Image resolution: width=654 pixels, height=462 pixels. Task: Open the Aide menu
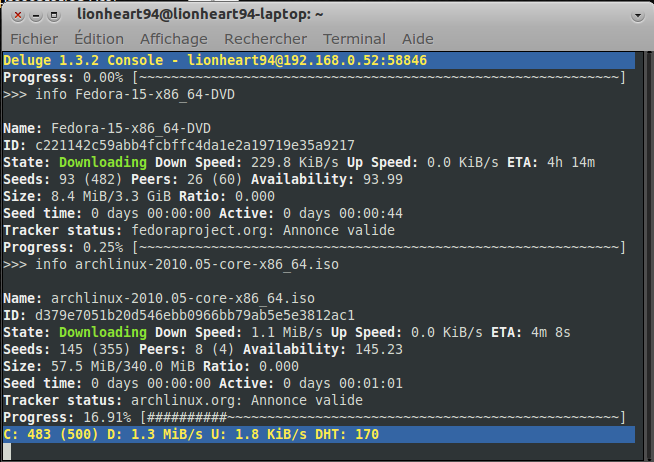click(418, 39)
